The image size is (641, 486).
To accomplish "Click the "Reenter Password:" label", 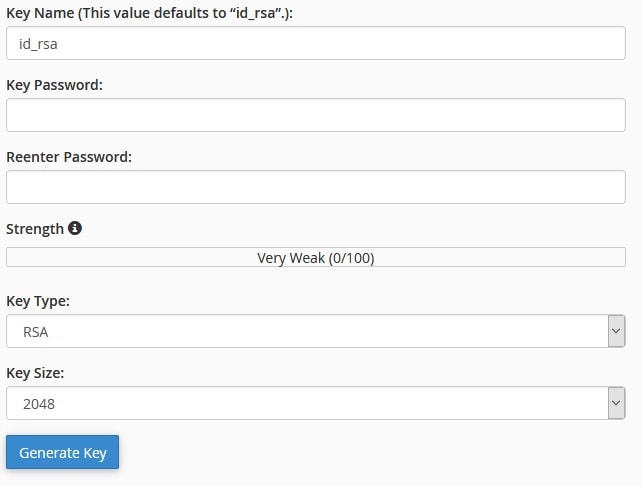I will coord(69,157).
